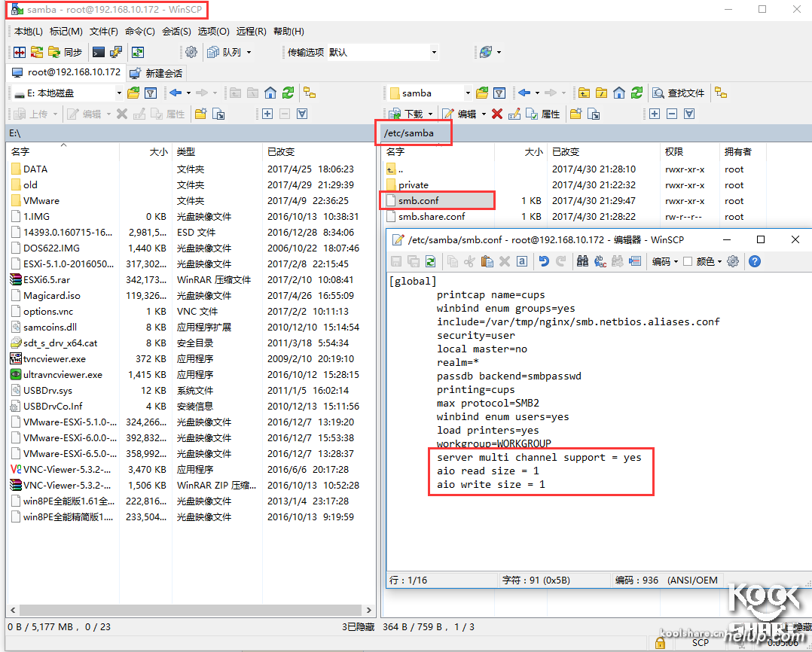
Task: Open the terminal console icon
Action: [x=99, y=52]
